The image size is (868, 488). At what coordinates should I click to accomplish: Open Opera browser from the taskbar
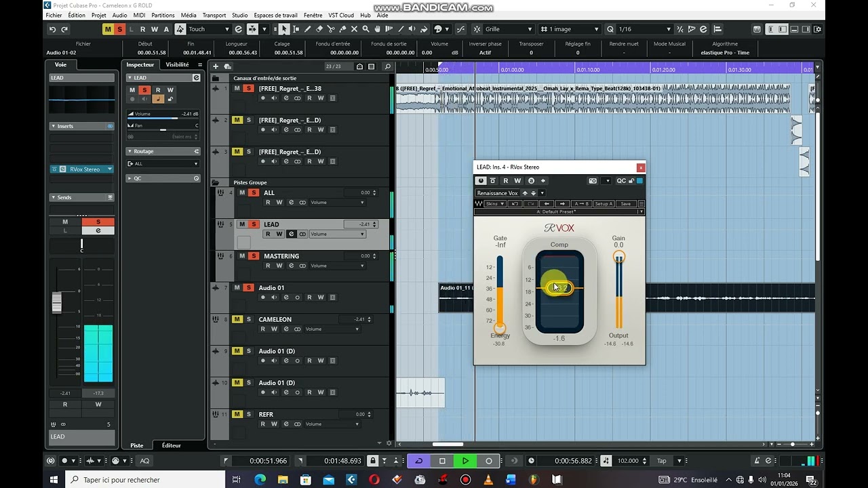(374, 480)
